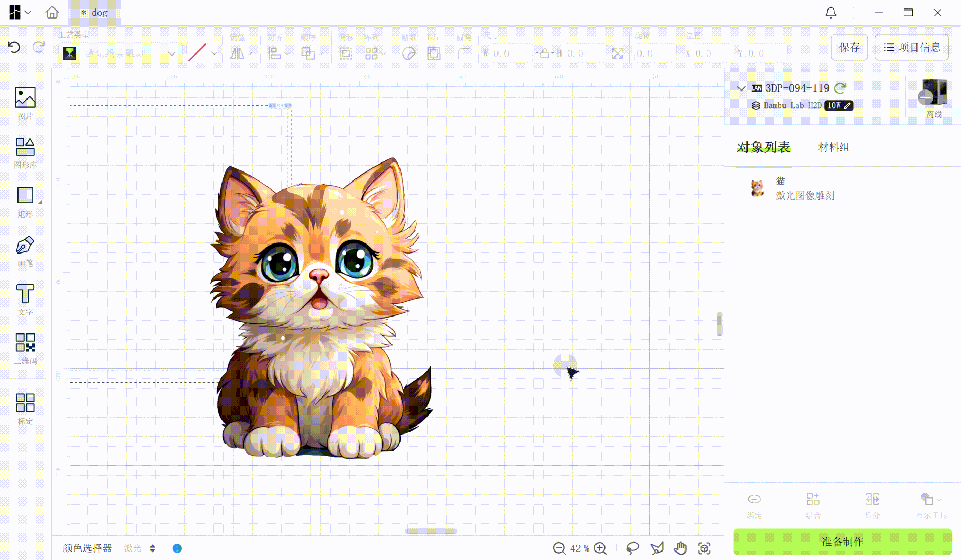The width and height of the screenshot is (961, 560).
Task: Redo the last undone action
Action: (39, 48)
